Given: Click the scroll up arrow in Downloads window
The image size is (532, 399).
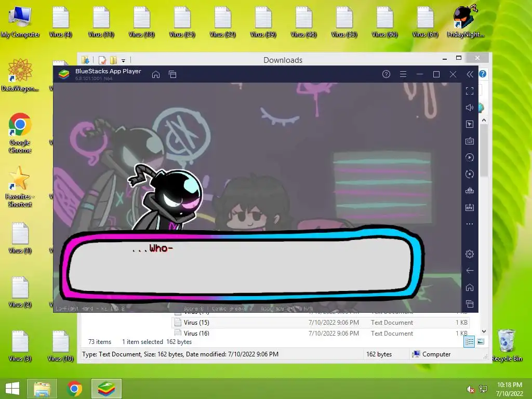Looking at the screenshot, I should click(484, 120).
